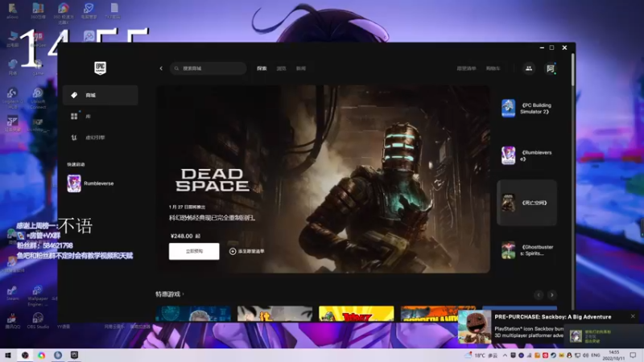Open the first featured deal card
The width and height of the screenshot is (644, 362).
pos(193,314)
